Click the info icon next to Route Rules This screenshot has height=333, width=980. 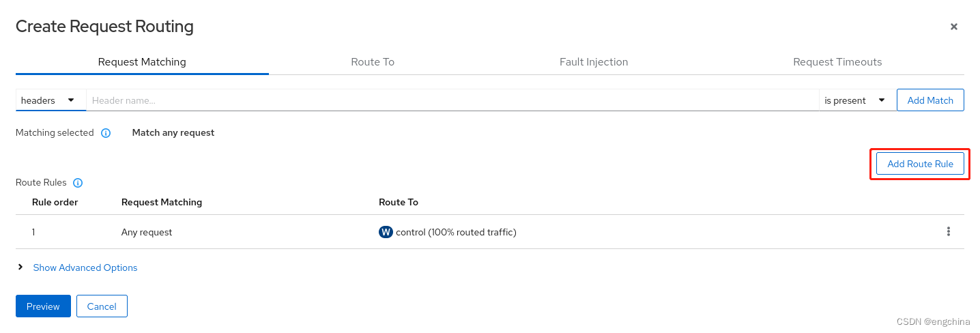tap(78, 183)
